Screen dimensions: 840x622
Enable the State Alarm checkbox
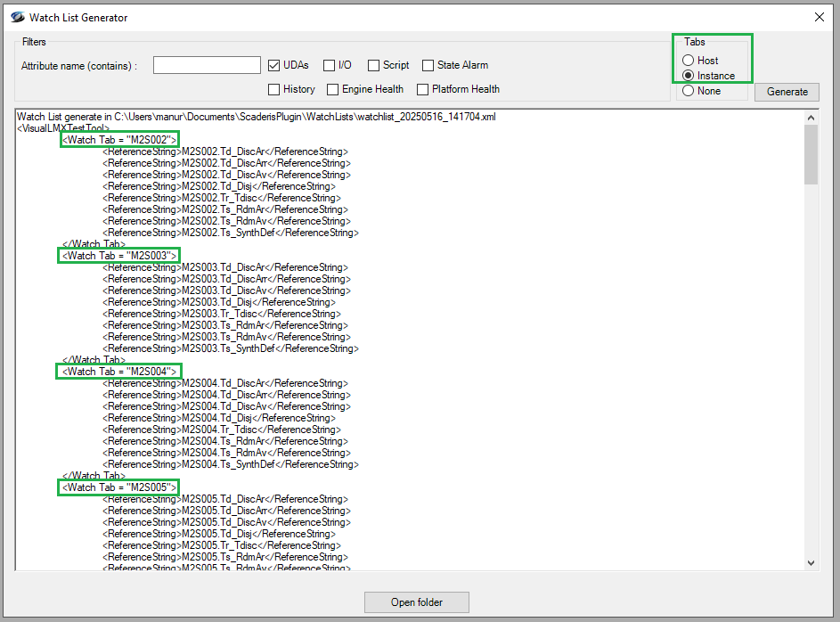[x=428, y=65]
